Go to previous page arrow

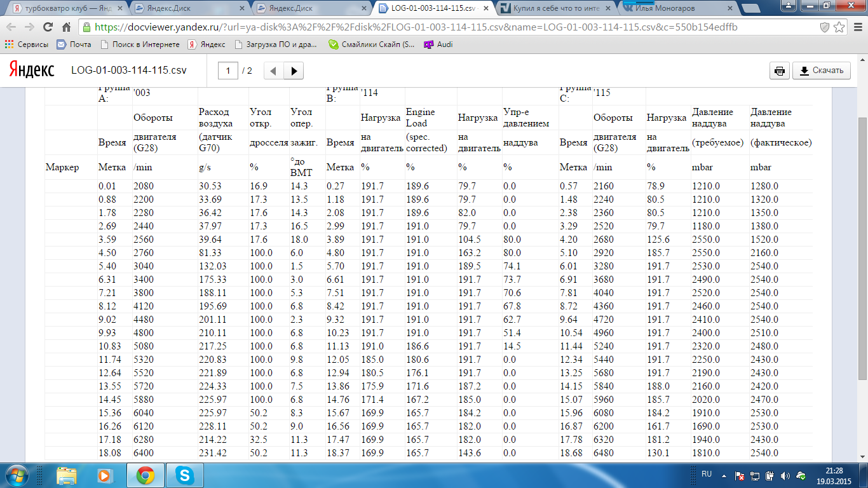(x=273, y=71)
